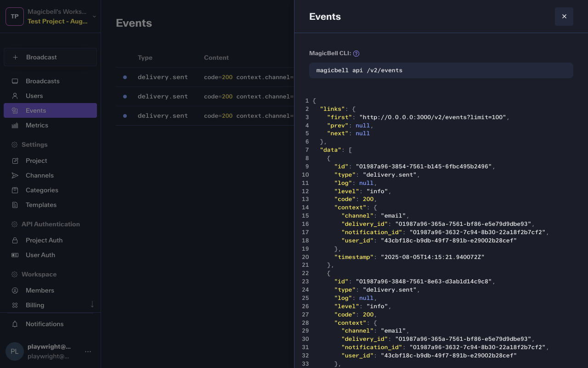Open Channels in the sidebar
The width and height of the screenshot is (588, 368).
(51, 175)
